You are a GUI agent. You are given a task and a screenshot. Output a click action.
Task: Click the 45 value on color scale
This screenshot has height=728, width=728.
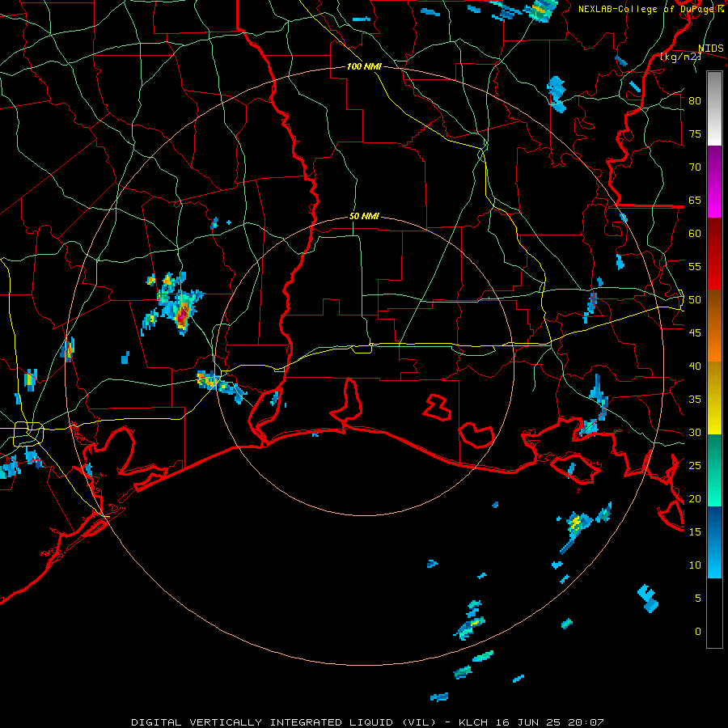(x=695, y=333)
